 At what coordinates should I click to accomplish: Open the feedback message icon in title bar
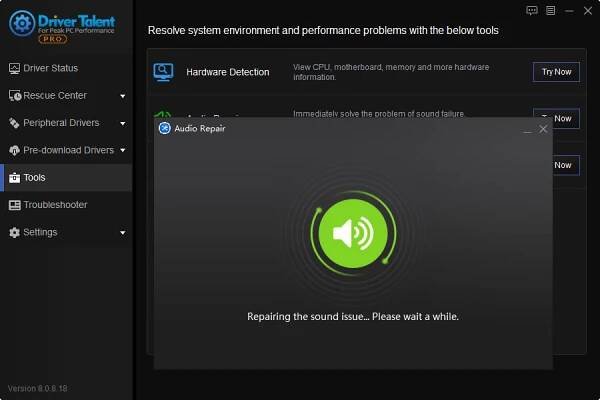(x=532, y=10)
